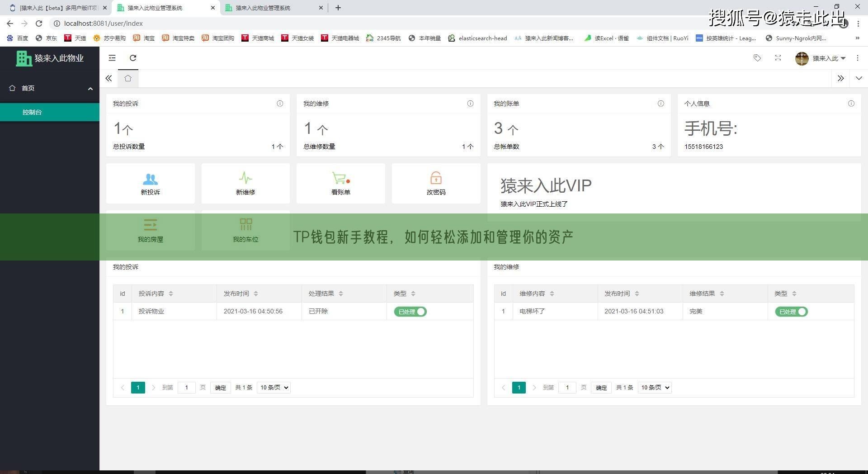Open 10条/页 dropdown in repairs table
This screenshot has width=868, height=474.
(655, 388)
